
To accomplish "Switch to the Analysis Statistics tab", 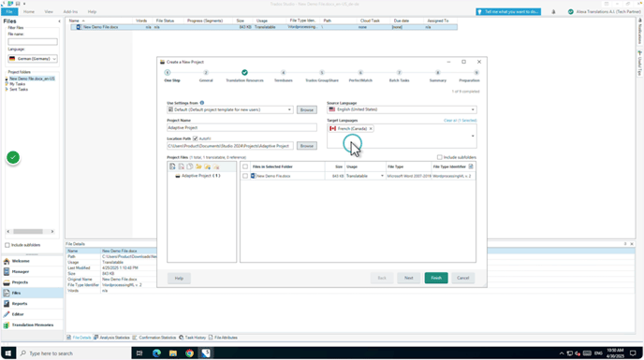I will tap(111, 338).
